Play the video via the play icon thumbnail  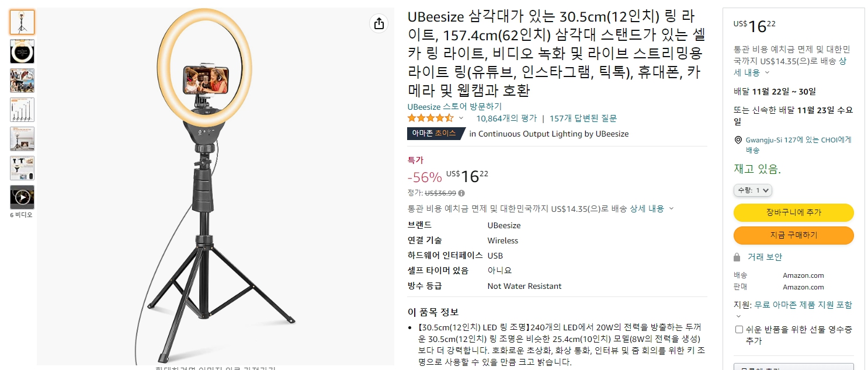click(x=22, y=197)
